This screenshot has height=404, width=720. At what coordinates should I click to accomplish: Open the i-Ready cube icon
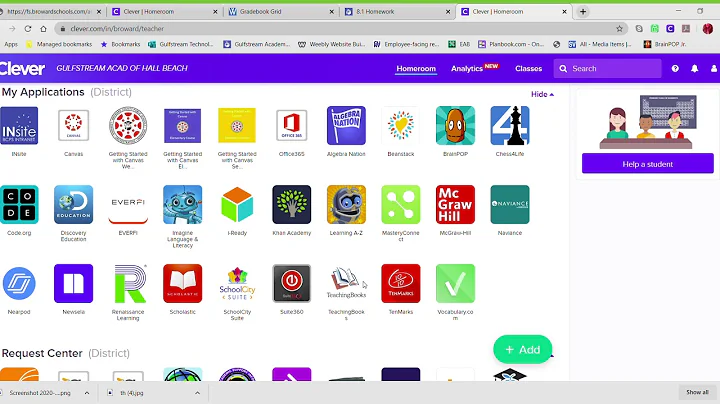(x=237, y=204)
